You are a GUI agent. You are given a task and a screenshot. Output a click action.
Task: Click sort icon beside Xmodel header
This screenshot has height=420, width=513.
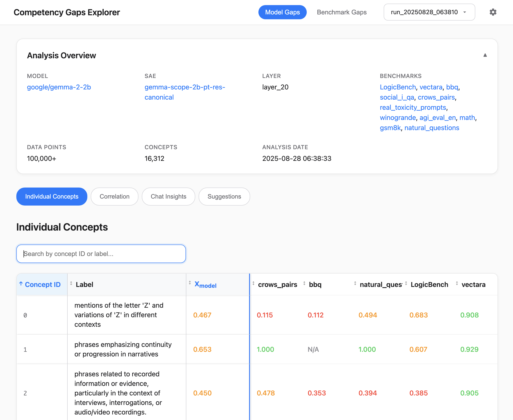[x=190, y=283]
